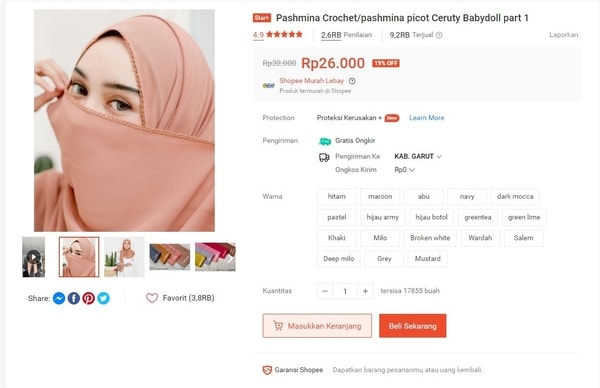Open the KAB. GARUT destination dropdown
This screenshot has height=388, width=600.
point(418,157)
